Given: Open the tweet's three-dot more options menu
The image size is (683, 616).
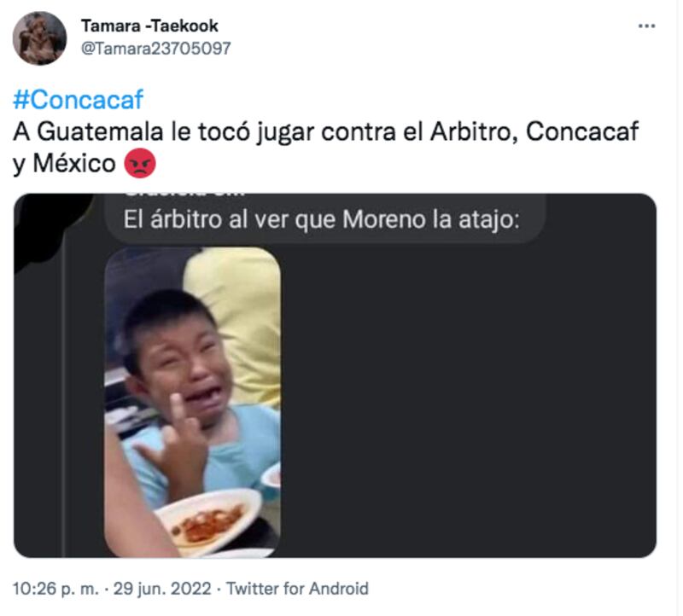Looking at the screenshot, I should pyautogui.click(x=646, y=26).
